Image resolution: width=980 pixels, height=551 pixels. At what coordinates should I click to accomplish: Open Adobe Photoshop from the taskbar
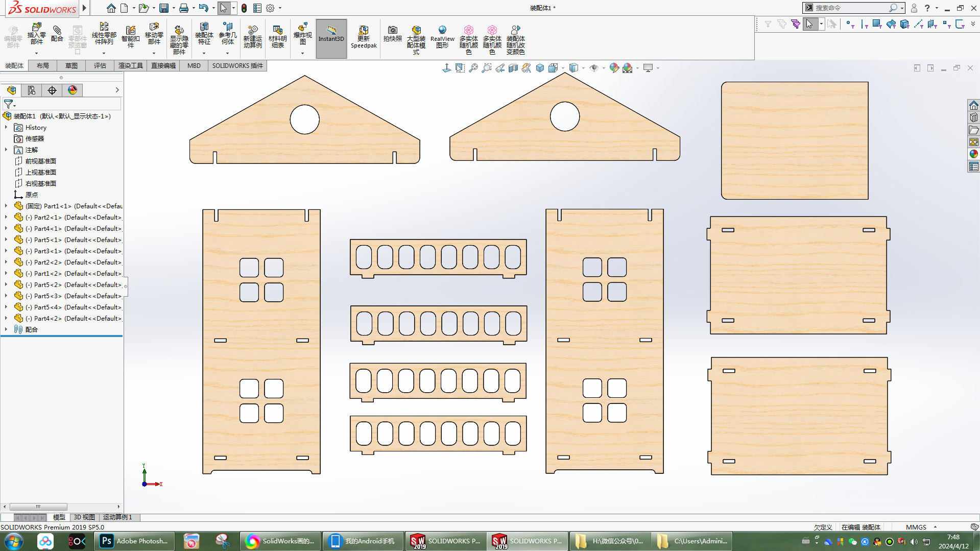[135, 541]
